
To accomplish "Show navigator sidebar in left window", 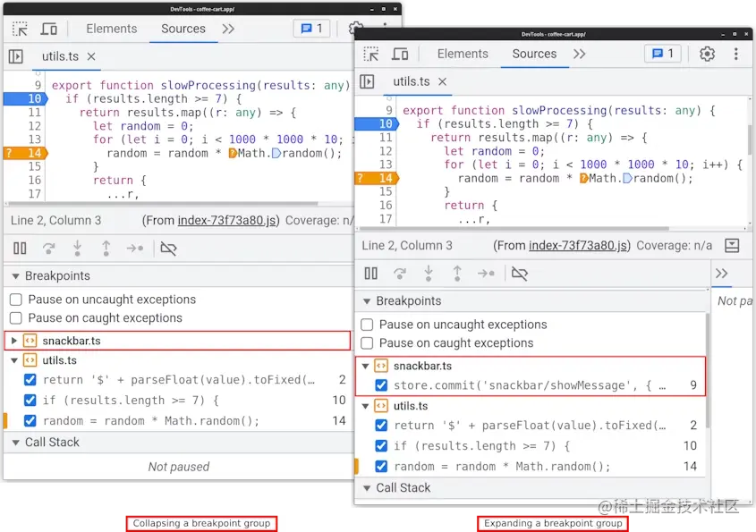I will click(x=16, y=56).
